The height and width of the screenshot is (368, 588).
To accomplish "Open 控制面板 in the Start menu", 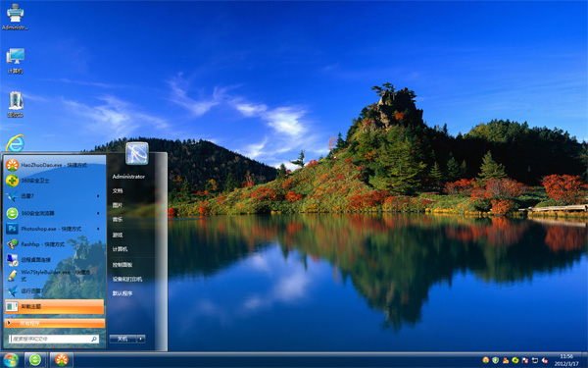I will click(122, 265).
